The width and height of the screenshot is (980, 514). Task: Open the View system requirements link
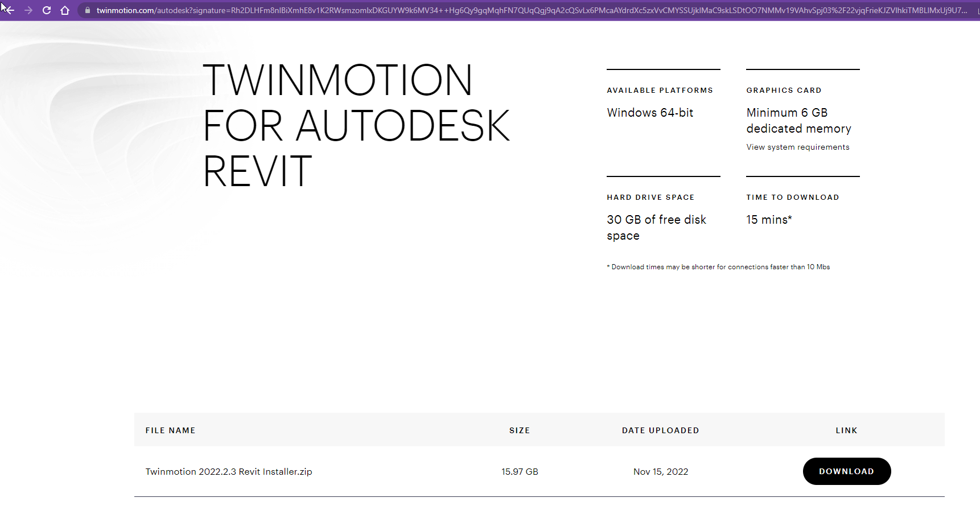tap(798, 147)
